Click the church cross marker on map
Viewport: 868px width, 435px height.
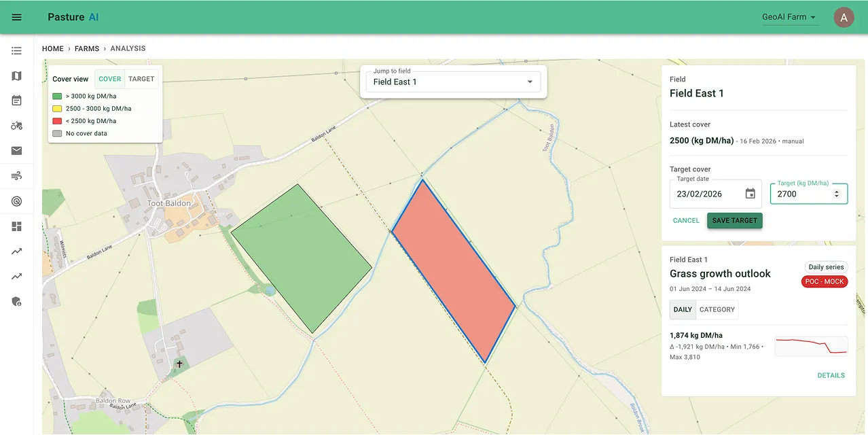tap(179, 364)
